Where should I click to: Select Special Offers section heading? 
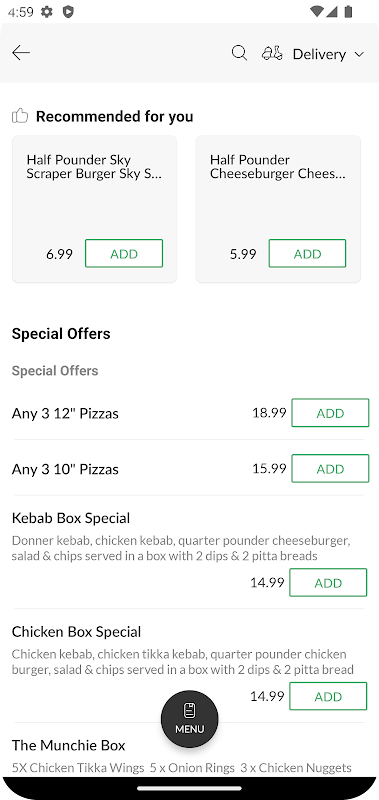coord(61,334)
